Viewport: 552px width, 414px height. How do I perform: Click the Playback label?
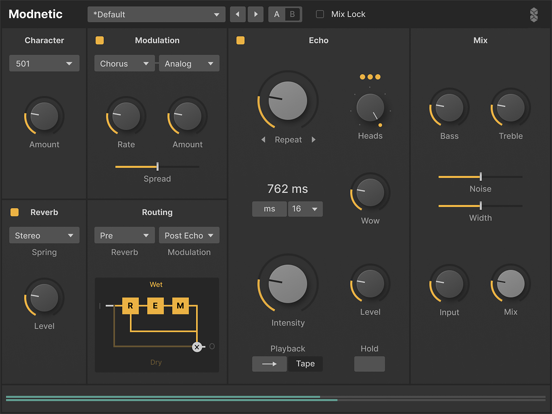pyautogui.click(x=288, y=349)
